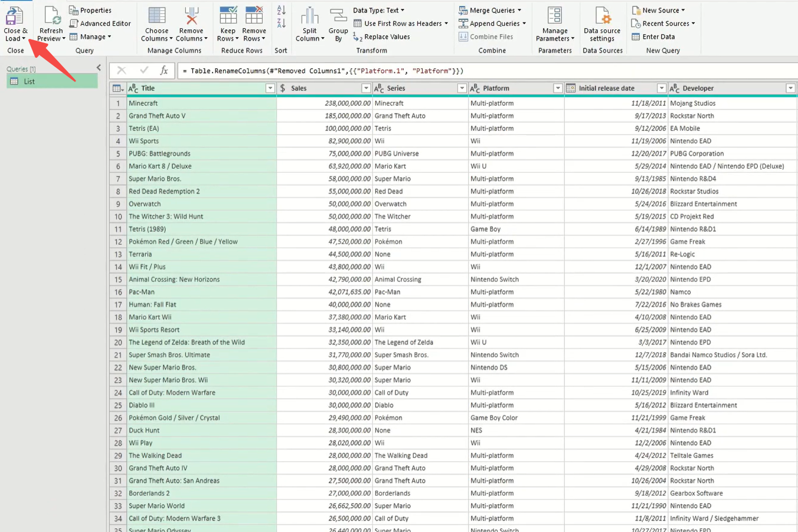The height and width of the screenshot is (532, 798).
Task: Click the Animal Crossing series cell
Action: 420,280
